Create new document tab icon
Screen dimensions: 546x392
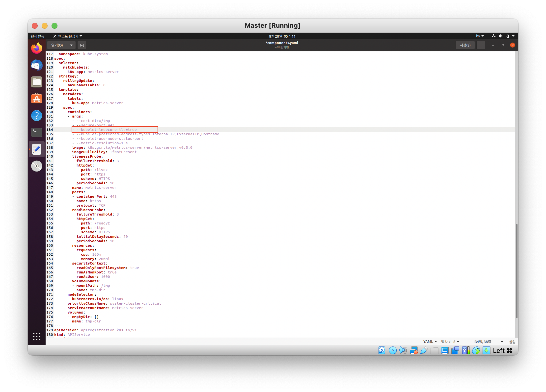click(x=82, y=45)
